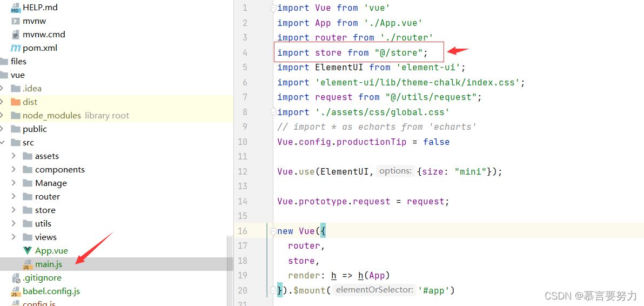Click the elementOrSelector: hint on line 20
Screen dimensions: 644x306
[x=374, y=290]
